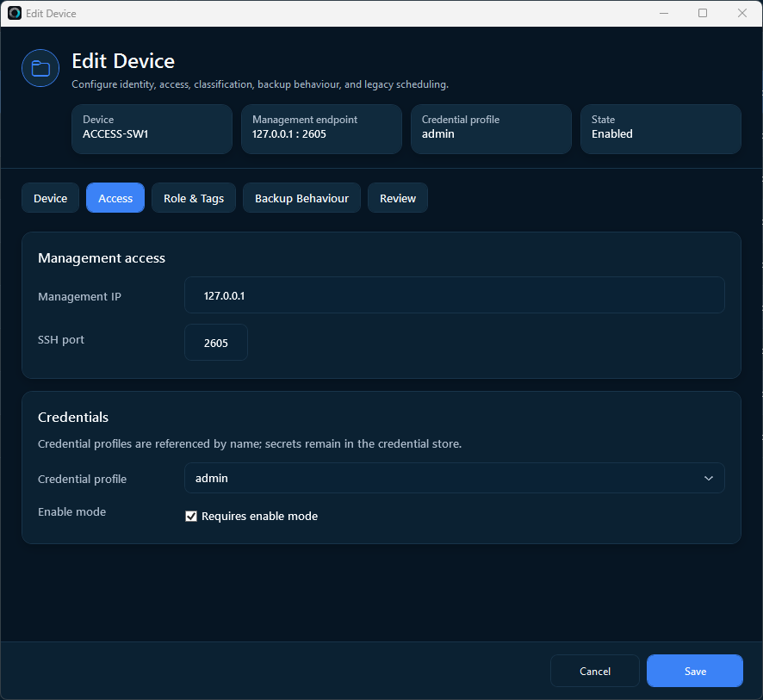Open the Role & Tags tab

[x=194, y=198]
